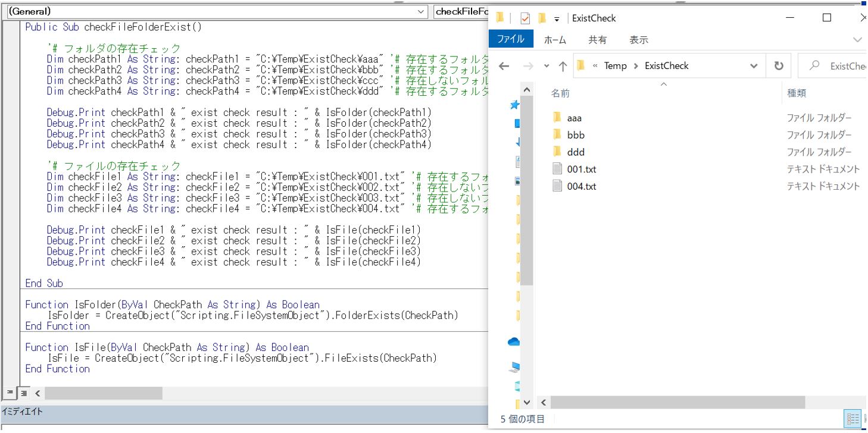Click the code editor horizontal scrollbar thumb

pyautogui.click(x=103, y=393)
